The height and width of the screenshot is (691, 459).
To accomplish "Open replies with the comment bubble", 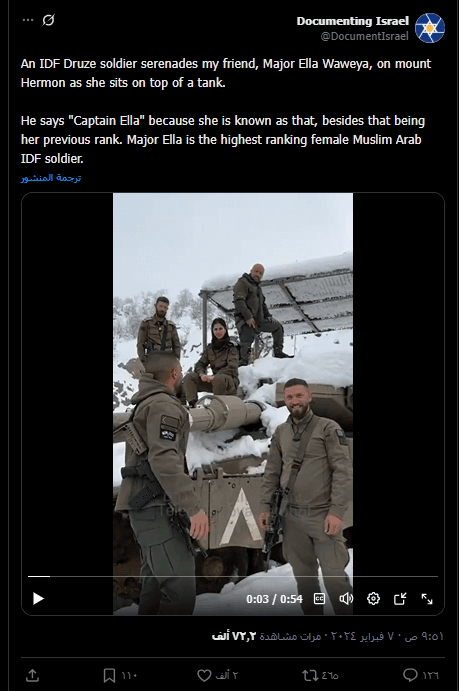I will tap(410, 675).
